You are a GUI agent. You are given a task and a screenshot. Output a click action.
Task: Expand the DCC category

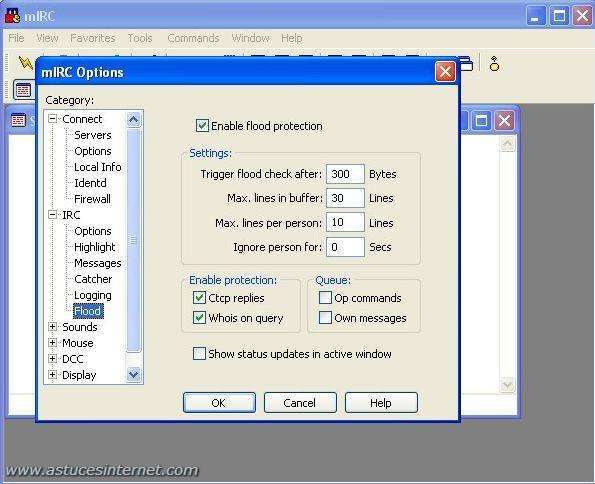pos(53,358)
